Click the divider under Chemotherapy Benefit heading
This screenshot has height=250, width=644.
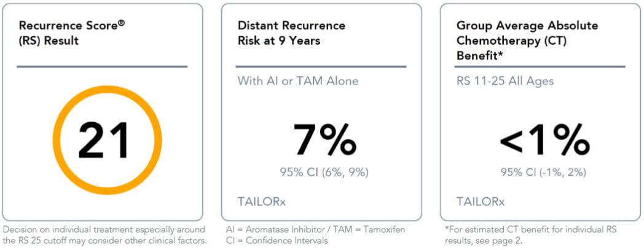coord(541,66)
